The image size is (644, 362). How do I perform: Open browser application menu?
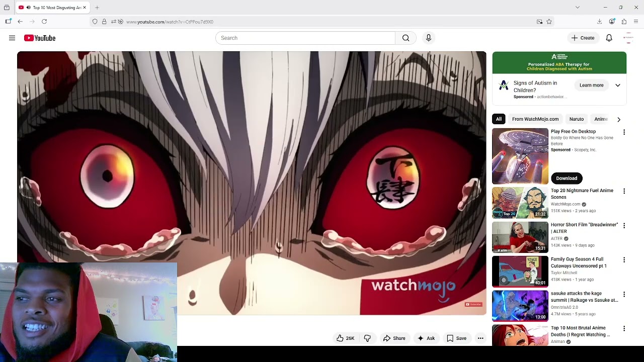click(x=636, y=22)
